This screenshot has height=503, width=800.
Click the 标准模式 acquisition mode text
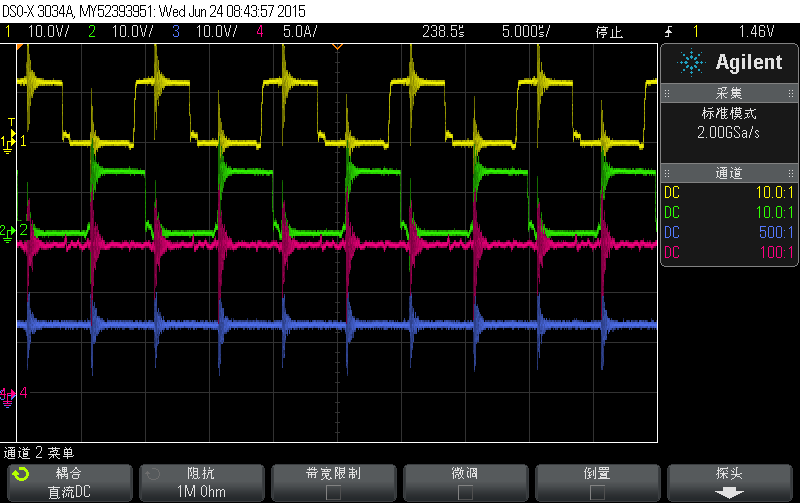tap(729, 113)
